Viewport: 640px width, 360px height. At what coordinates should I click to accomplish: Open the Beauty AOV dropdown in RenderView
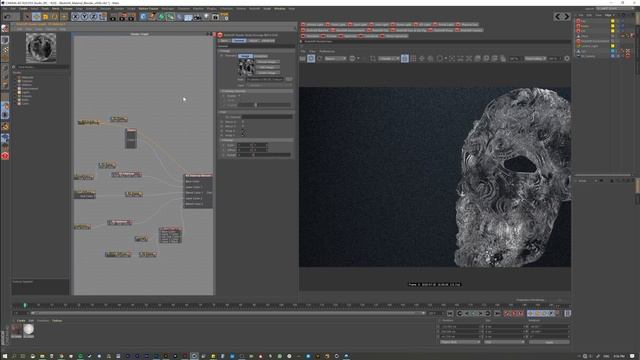335,59
